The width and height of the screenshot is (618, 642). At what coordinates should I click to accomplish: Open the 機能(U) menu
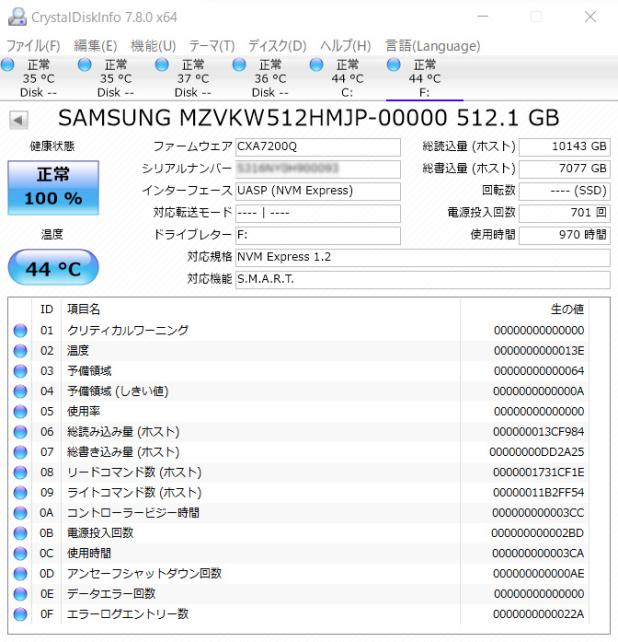pyautogui.click(x=153, y=45)
